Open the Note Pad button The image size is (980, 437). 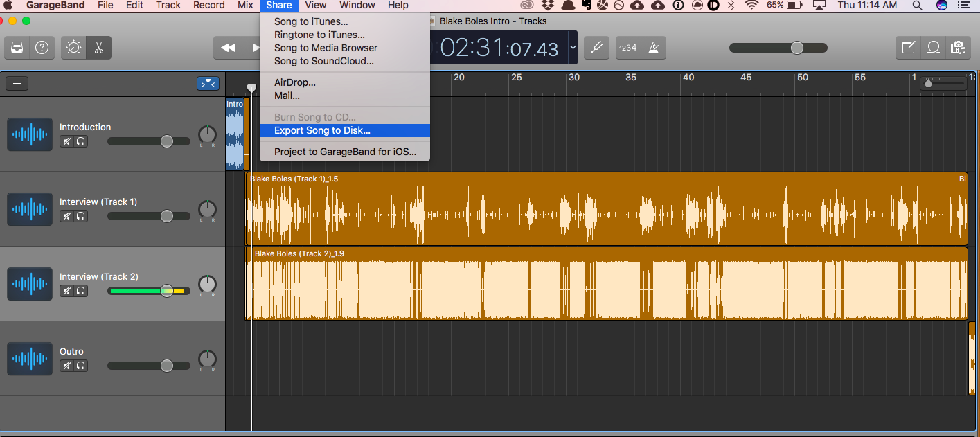click(x=908, y=48)
